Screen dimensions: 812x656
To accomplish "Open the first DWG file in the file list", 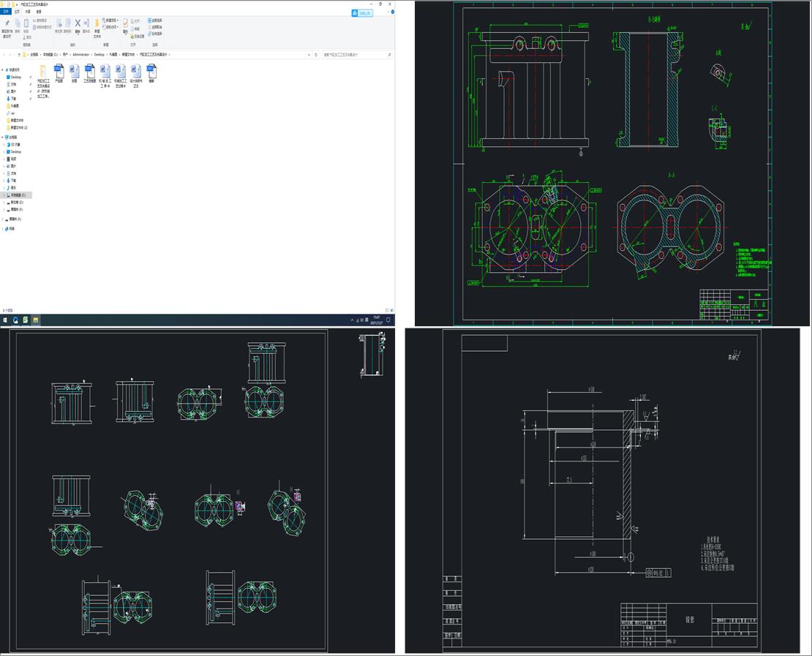I will pyautogui.click(x=58, y=71).
